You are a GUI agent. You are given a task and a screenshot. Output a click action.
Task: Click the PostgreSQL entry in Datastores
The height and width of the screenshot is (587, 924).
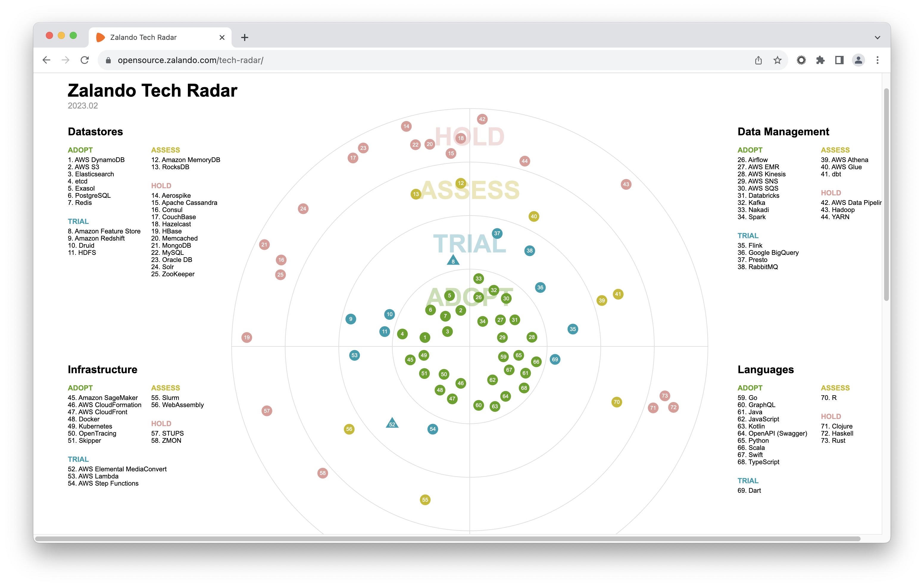[93, 196]
